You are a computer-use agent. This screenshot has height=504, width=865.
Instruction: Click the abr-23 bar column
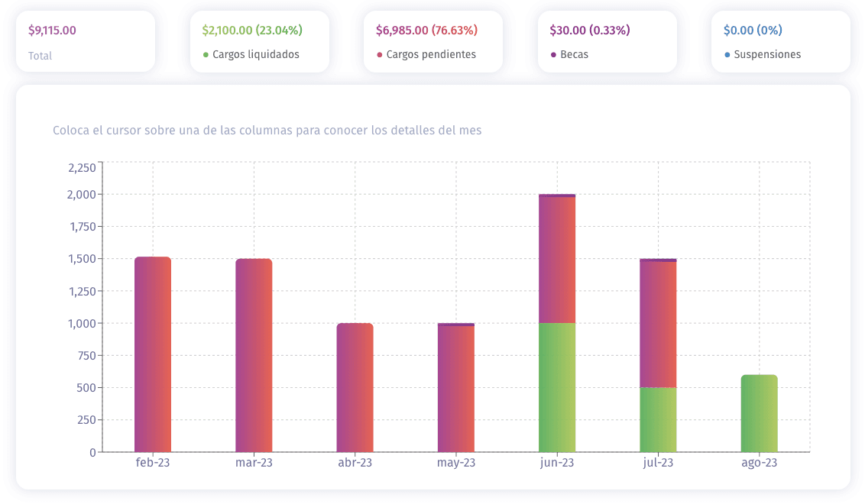355,388
